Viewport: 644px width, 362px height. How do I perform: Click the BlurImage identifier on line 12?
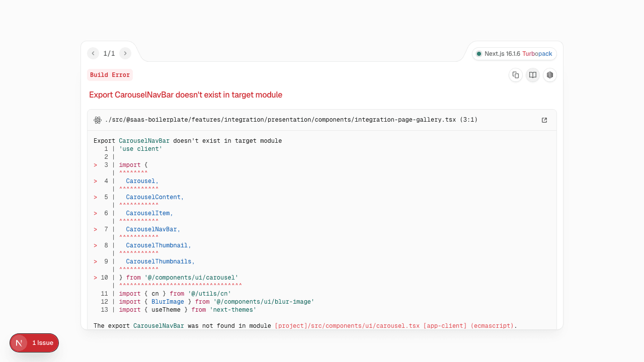coord(168,302)
